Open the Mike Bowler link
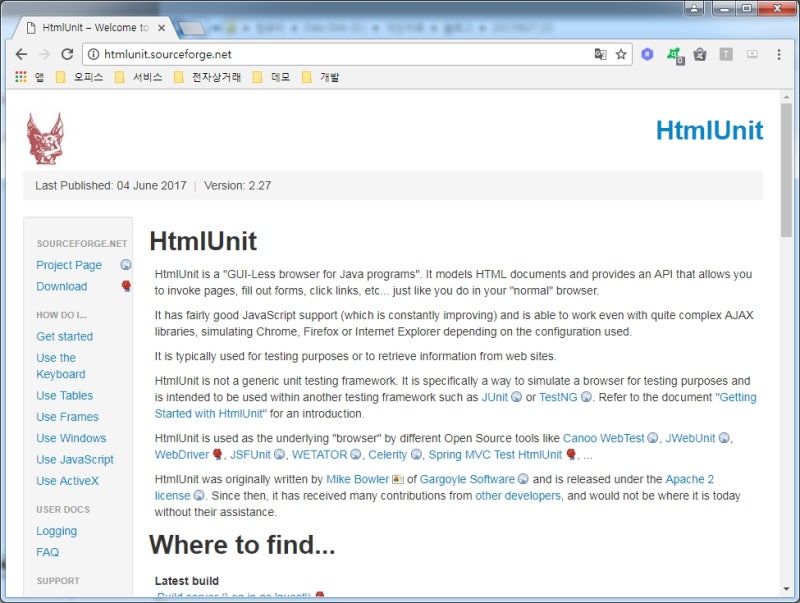 [357, 480]
